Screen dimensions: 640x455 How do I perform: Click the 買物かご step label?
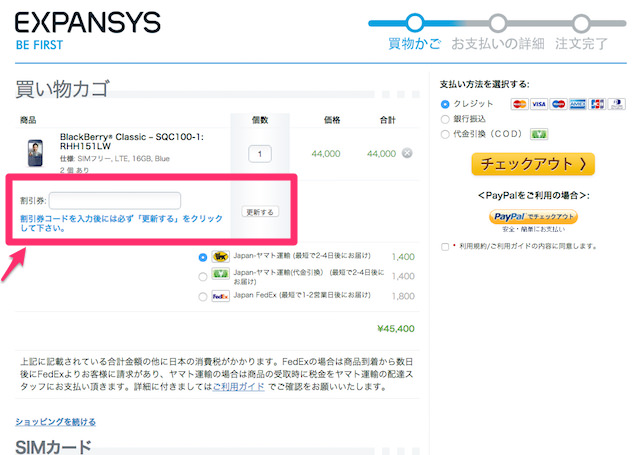tap(415, 43)
